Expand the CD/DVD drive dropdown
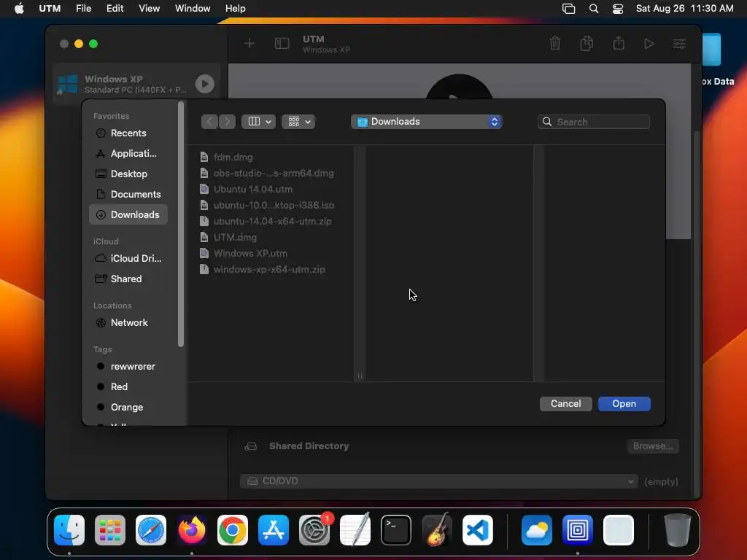The height and width of the screenshot is (560, 747). click(440, 481)
